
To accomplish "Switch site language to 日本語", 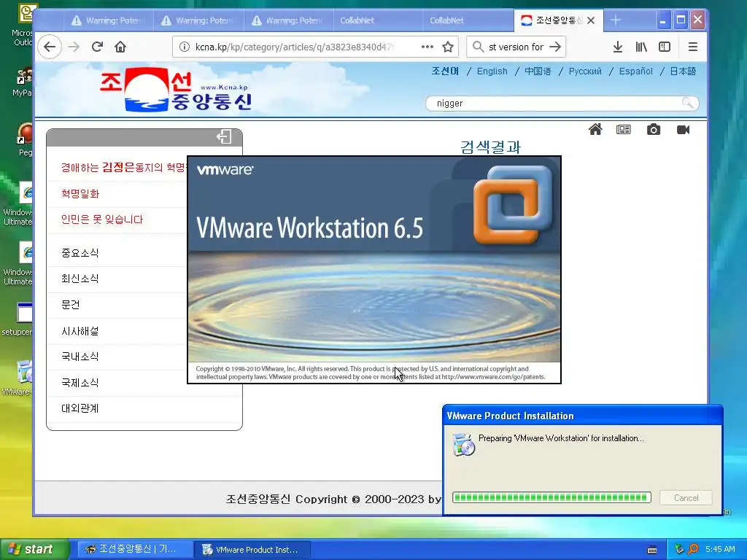I will point(683,71).
